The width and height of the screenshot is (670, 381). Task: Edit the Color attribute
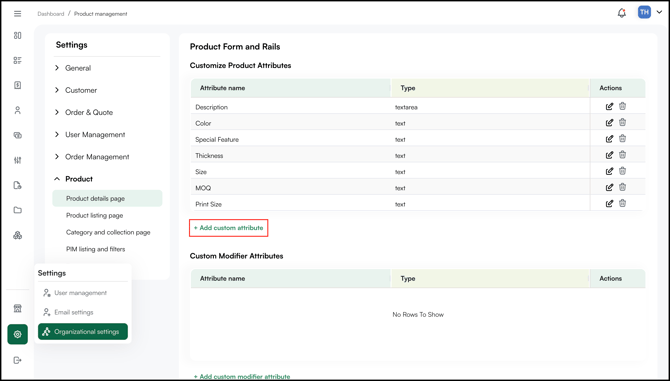coord(609,123)
